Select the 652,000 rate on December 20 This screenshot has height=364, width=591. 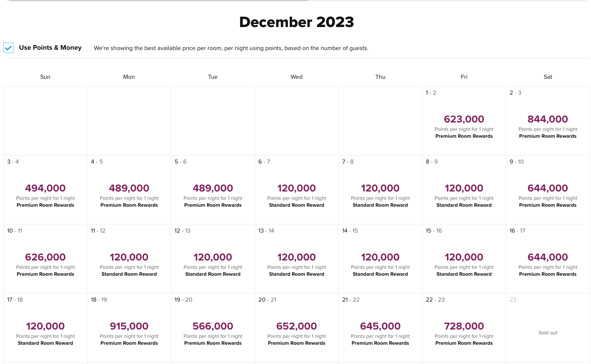tap(296, 326)
